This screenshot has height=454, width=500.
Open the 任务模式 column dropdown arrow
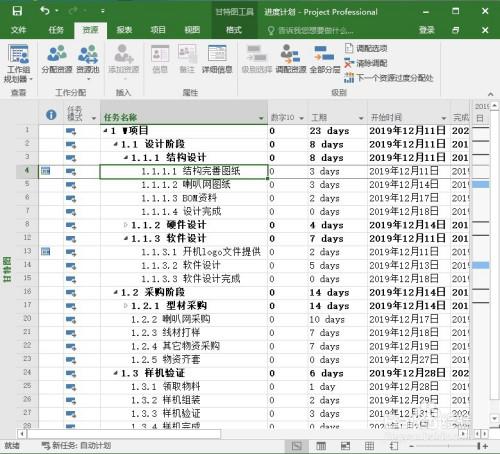point(94,118)
